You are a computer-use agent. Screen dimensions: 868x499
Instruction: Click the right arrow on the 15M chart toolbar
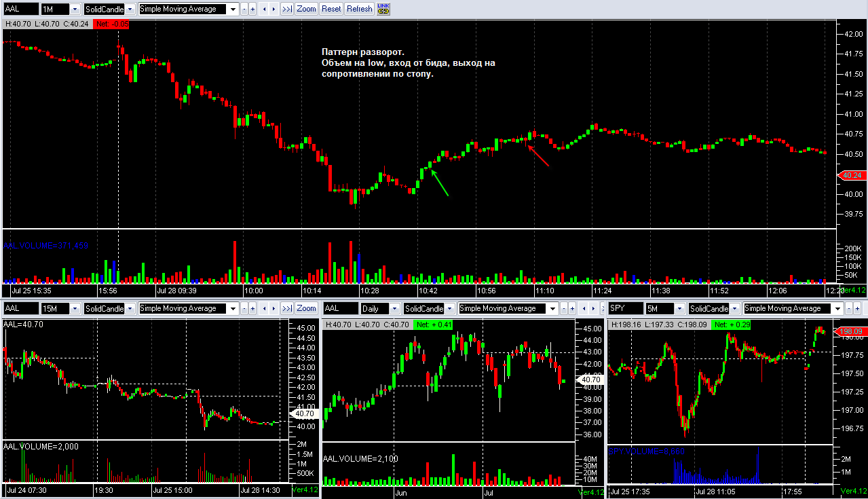click(x=273, y=308)
